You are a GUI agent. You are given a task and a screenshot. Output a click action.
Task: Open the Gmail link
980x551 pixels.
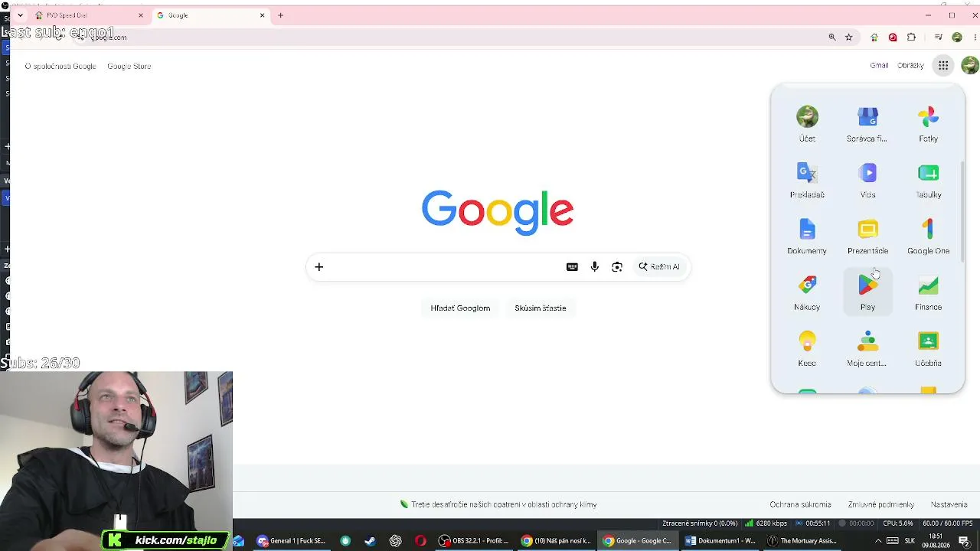click(x=879, y=66)
